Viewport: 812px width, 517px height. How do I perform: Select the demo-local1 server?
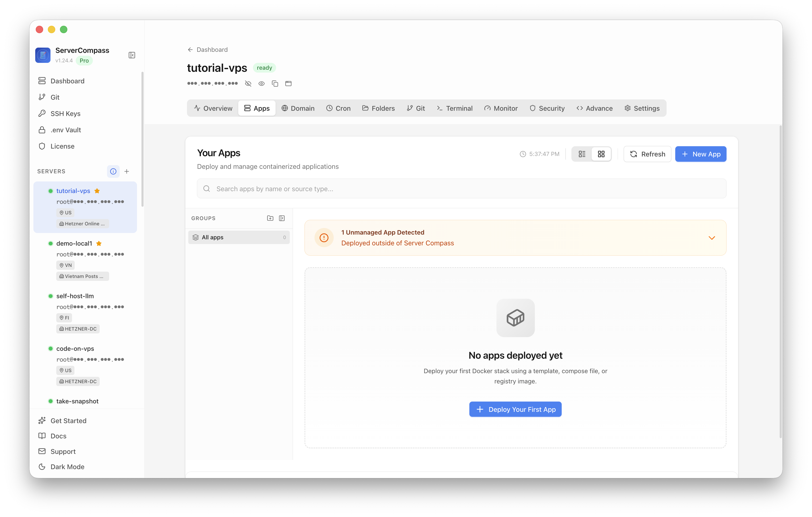click(x=85, y=260)
